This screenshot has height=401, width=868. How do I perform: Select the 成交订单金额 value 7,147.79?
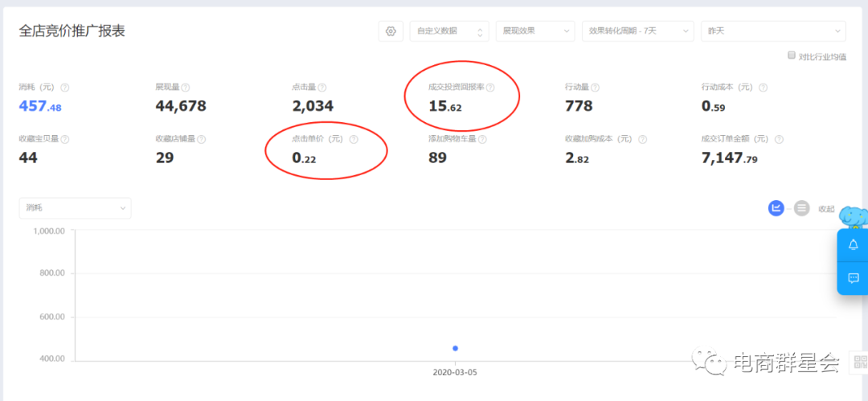click(729, 158)
